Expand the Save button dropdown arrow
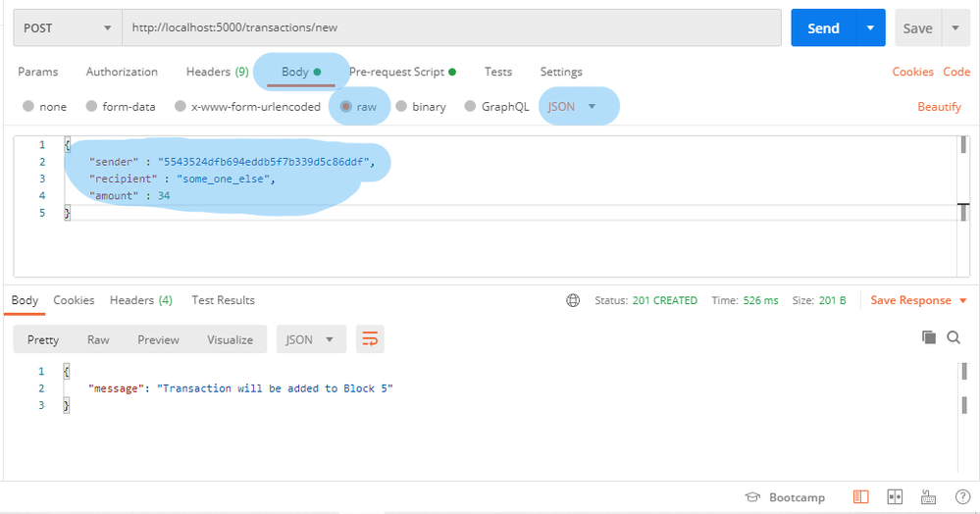980x514 pixels. coord(955,28)
